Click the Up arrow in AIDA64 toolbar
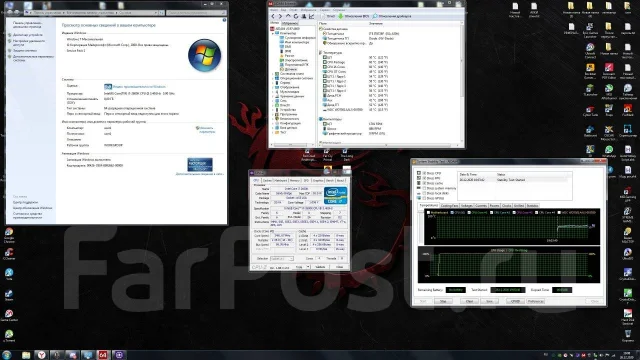Viewport: 640px width, 360px height. 288,16
